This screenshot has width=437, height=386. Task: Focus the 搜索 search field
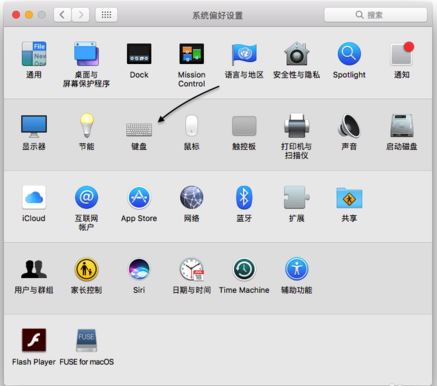point(375,15)
